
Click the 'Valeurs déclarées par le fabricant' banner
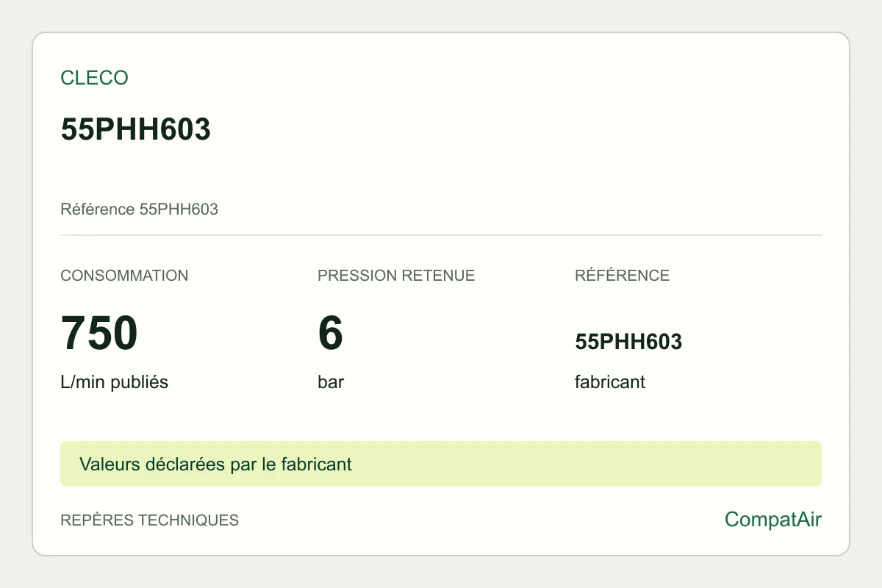coord(441,464)
